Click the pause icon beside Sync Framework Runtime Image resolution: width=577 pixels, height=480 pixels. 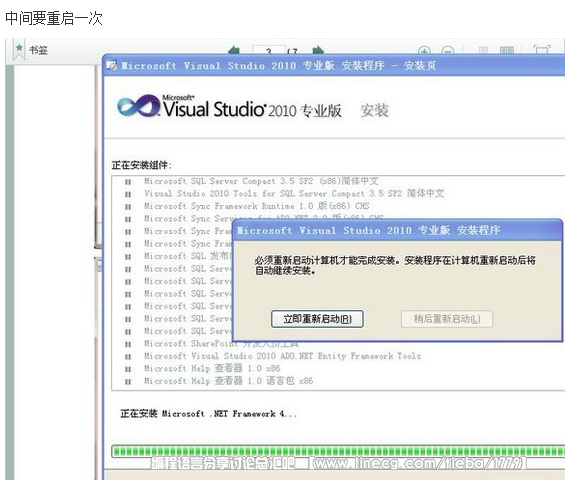click(x=128, y=207)
